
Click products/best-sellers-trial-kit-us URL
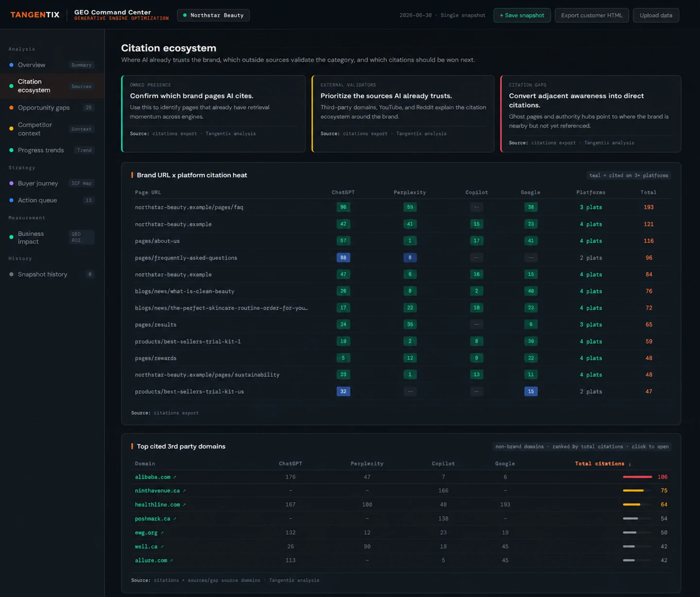[190, 392]
